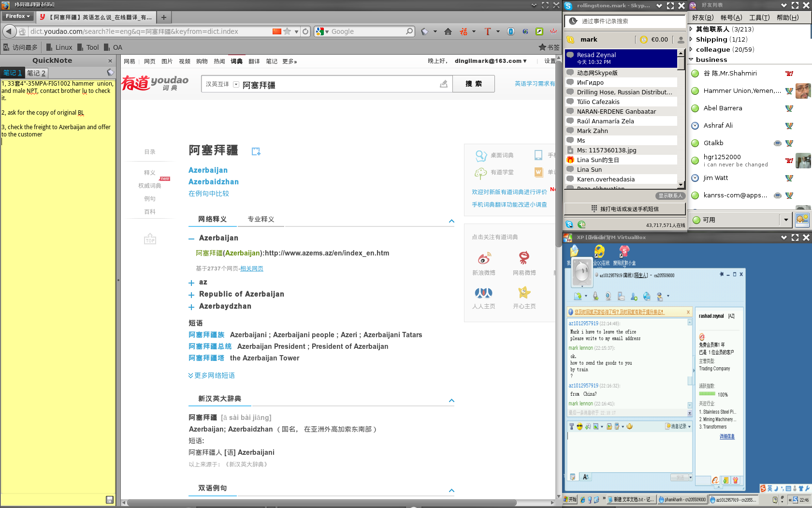Select Abel Barrera in Pidgin buddy list
The height and width of the screenshot is (508, 812).
click(749, 108)
